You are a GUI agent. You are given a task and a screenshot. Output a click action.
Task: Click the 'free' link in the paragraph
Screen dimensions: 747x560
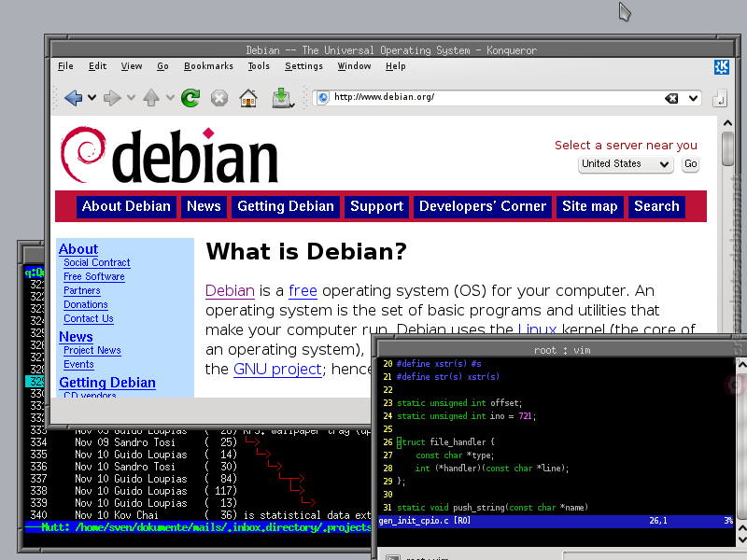(x=303, y=291)
